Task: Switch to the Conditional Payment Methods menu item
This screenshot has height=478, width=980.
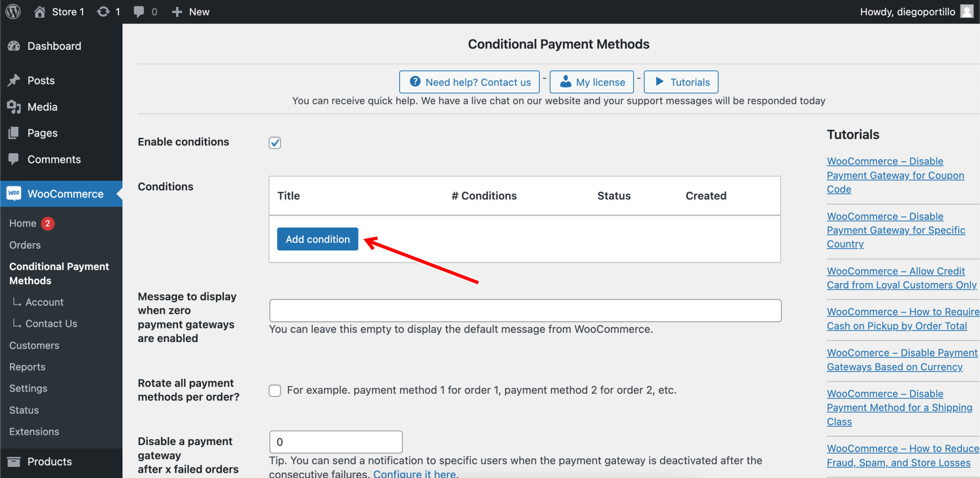Action: pyautogui.click(x=59, y=273)
